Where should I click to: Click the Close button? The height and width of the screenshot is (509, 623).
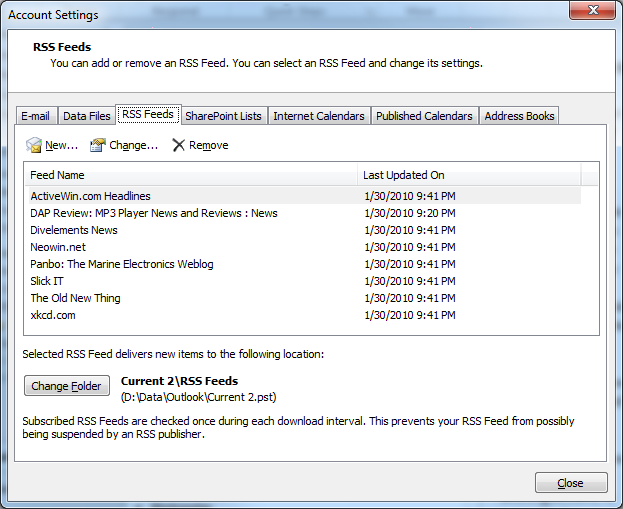click(x=571, y=483)
